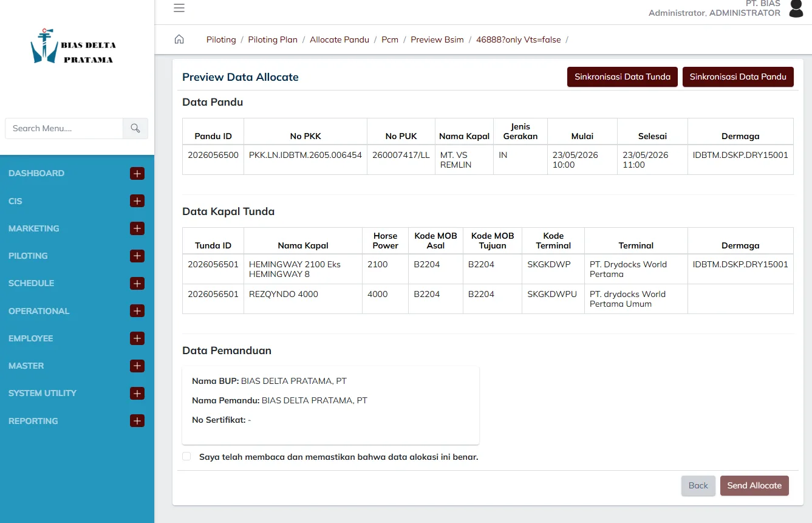Expand the MARKETING plus icon
The height and width of the screenshot is (523, 812).
[x=137, y=228]
